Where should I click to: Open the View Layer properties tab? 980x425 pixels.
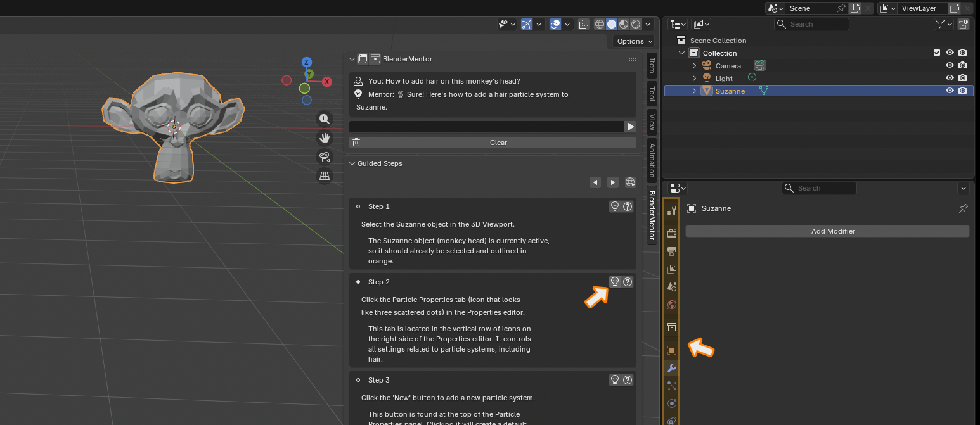pos(672,269)
